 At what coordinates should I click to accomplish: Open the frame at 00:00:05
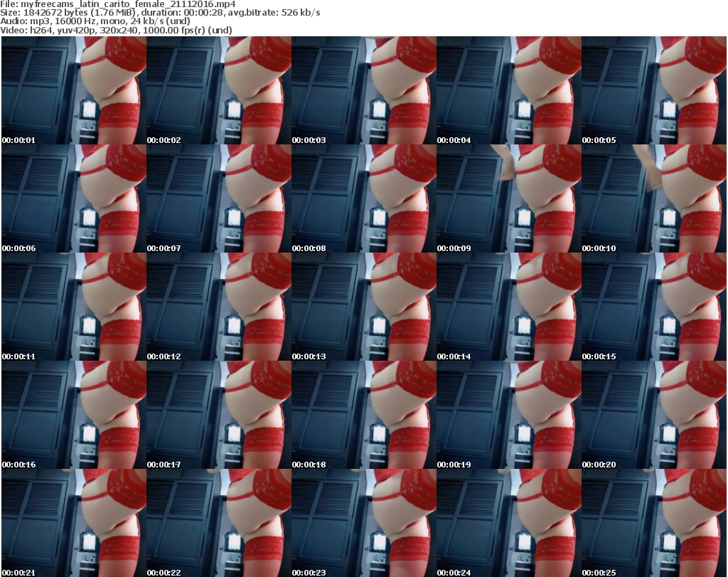654,90
